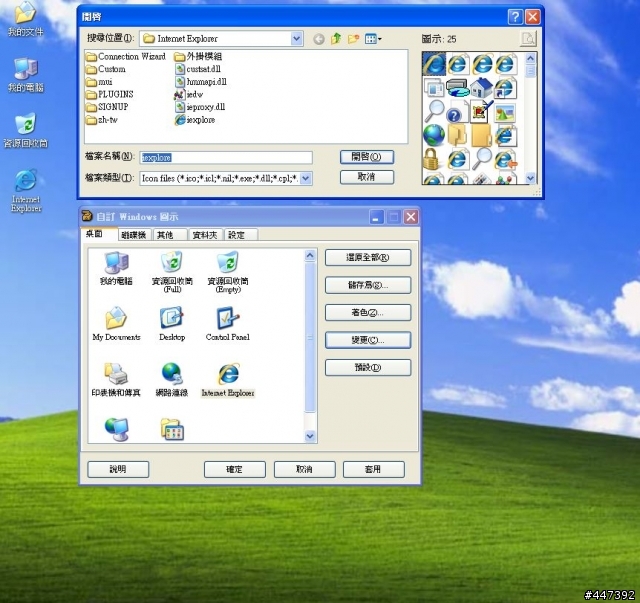This screenshot has width=640, height=603.
Task: Select the highlighted Internet Explorer icon in preview
Action: (x=434, y=64)
